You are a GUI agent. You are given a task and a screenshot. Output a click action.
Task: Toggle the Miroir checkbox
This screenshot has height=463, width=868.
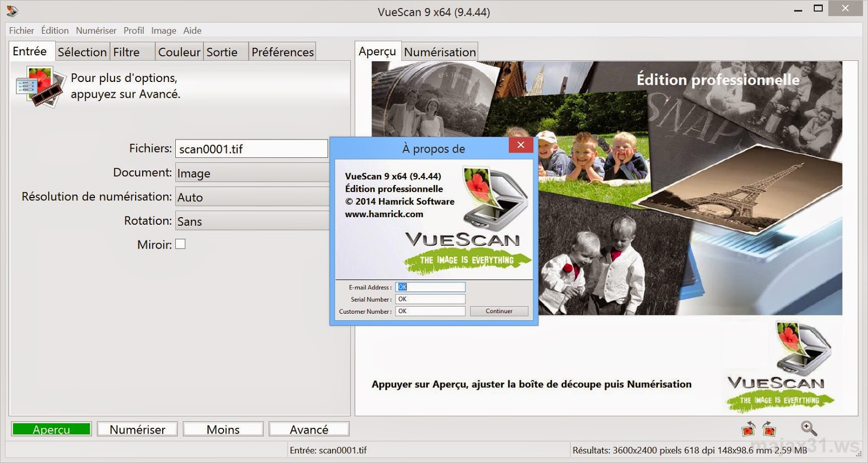pyautogui.click(x=181, y=244)
